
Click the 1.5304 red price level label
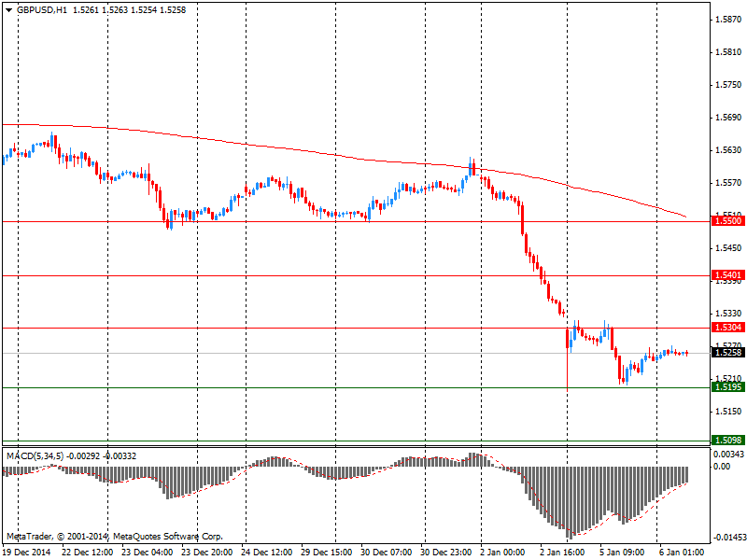728,328
